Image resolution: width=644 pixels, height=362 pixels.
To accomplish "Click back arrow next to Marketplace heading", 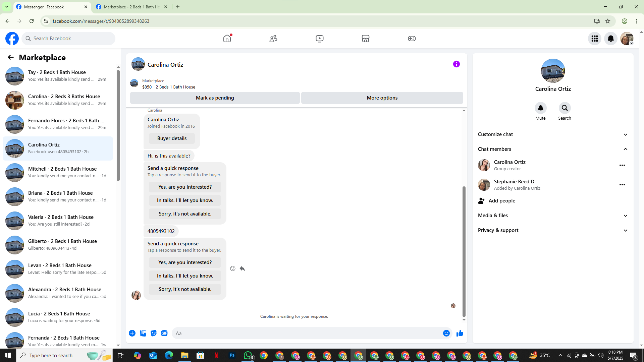I will click(11, 57).
